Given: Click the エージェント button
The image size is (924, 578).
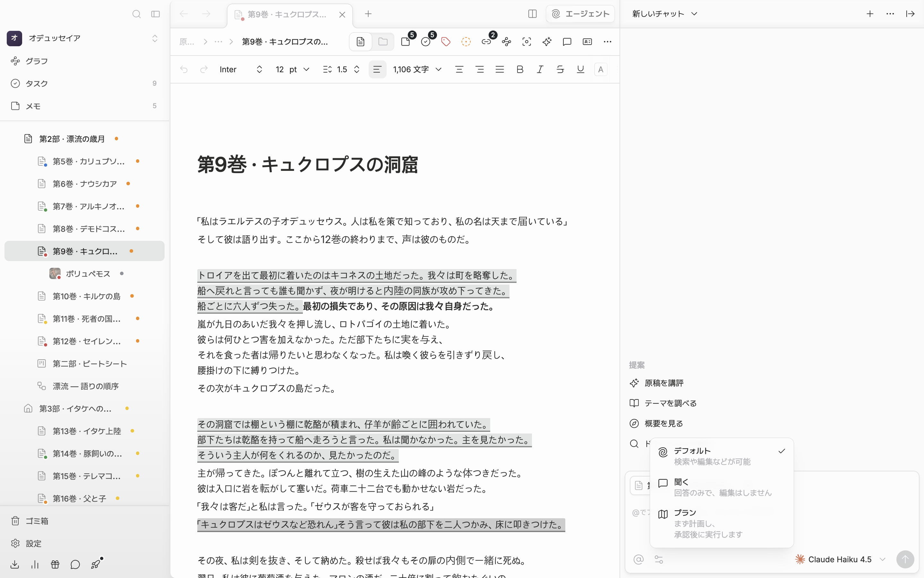Looking at the screenshot, I should pos(580,14).
